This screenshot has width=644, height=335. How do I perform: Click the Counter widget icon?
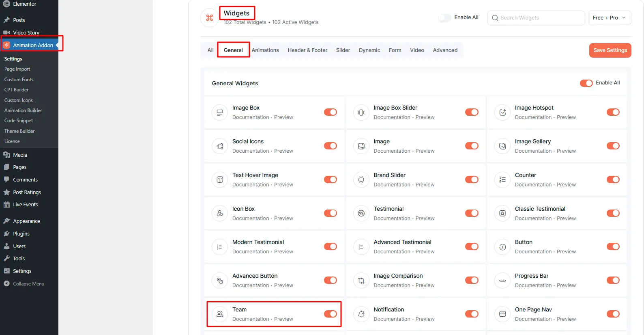point(502,179)
